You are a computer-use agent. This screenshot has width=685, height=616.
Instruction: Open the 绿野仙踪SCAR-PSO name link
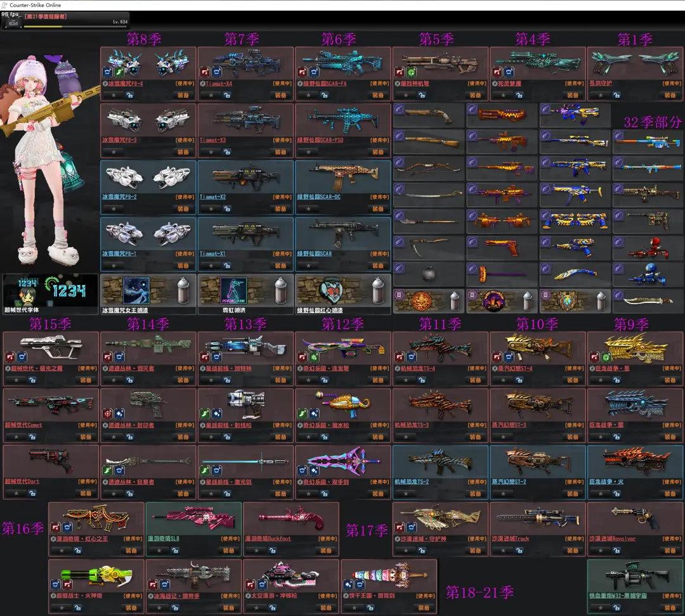tap(320, 140)
